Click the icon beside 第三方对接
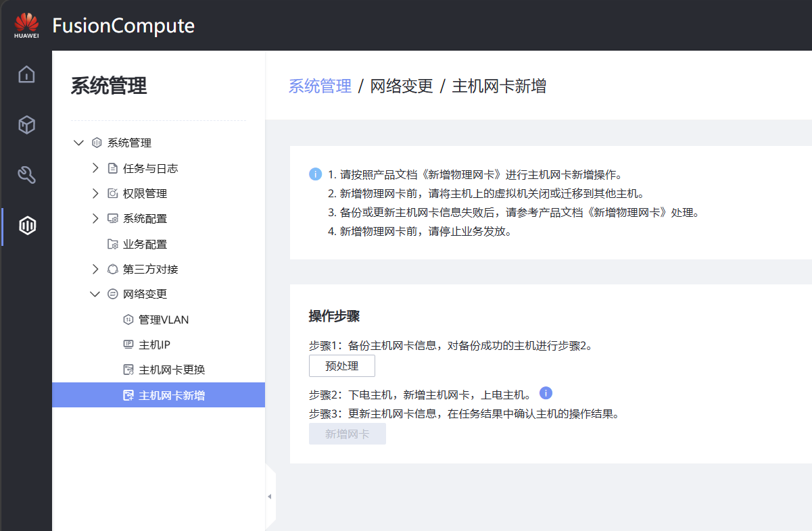This screenshot has height=531, width=812. point(113,269)
